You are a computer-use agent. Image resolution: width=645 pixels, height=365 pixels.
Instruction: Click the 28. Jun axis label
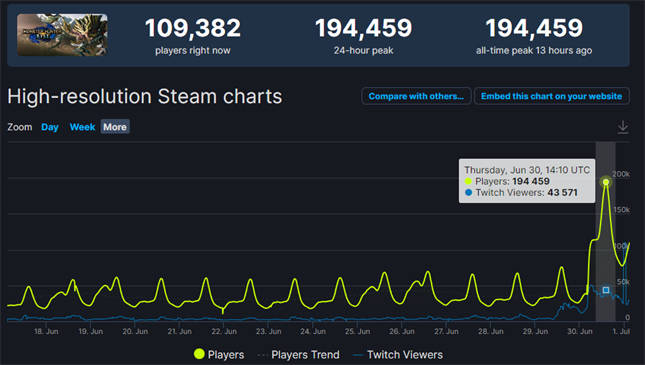[x=491, y=331]
